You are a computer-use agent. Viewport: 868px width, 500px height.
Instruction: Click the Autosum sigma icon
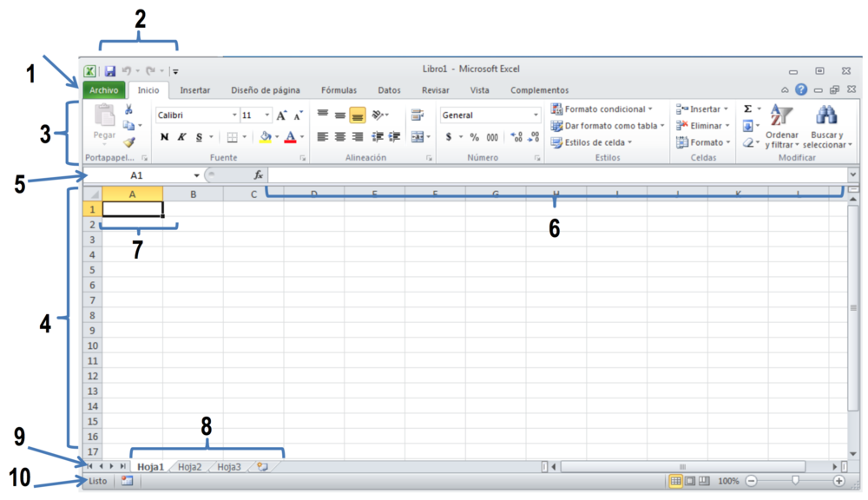click(747, 109)
